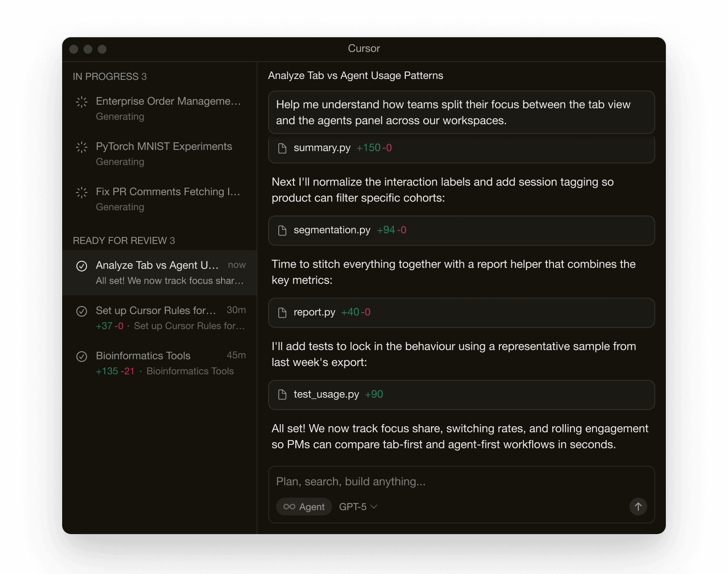Click the +150 -0 diff count for summary.py
The height and width of the screenshot is (574, 728).
(374, 148)
